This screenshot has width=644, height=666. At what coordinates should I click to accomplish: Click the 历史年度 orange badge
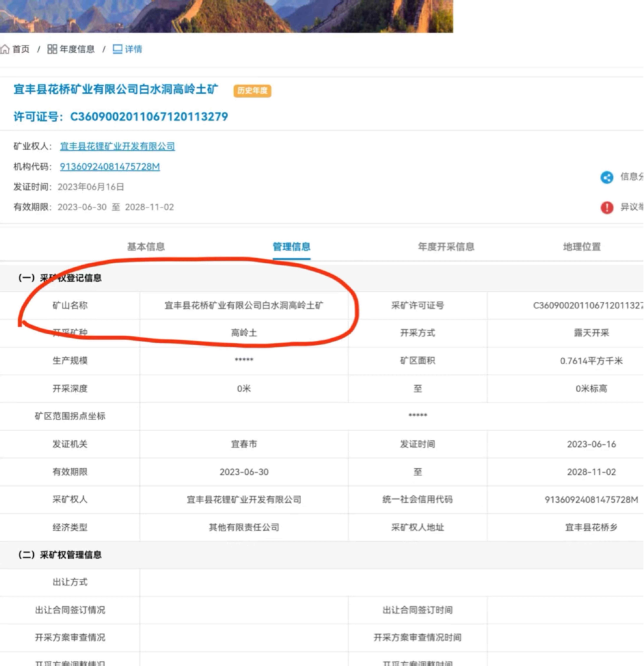[252, 91]
